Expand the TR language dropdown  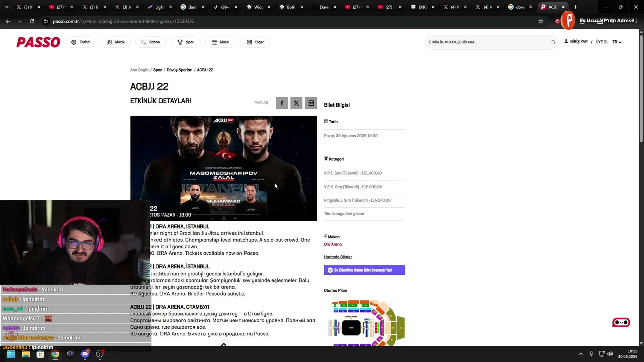tap(617, 42)
